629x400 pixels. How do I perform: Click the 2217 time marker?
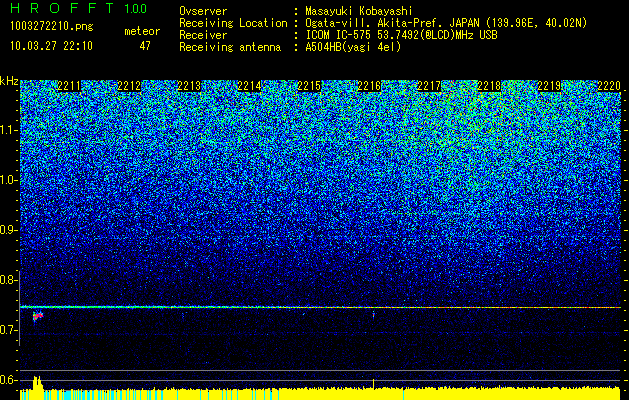pos(429,86)
